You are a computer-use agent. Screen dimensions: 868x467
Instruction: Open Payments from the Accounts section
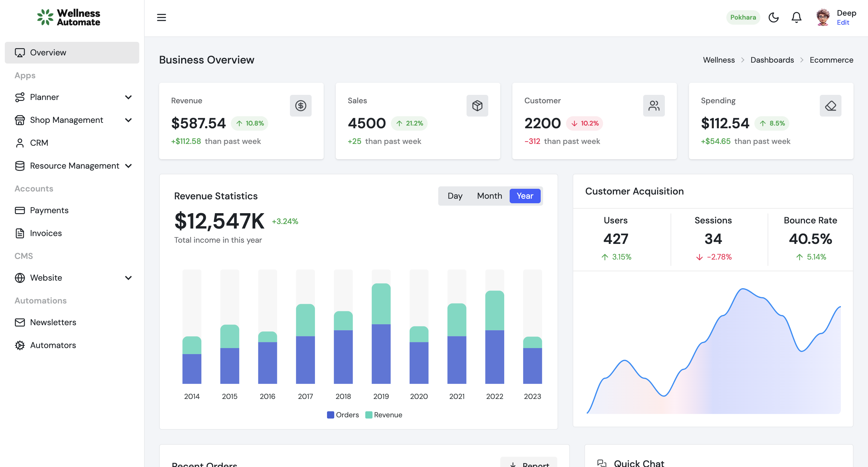[49, 210]
